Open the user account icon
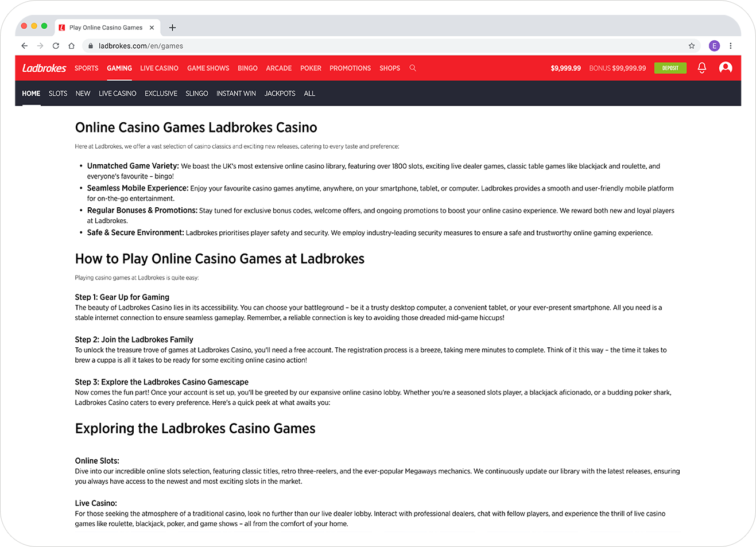 726,68
